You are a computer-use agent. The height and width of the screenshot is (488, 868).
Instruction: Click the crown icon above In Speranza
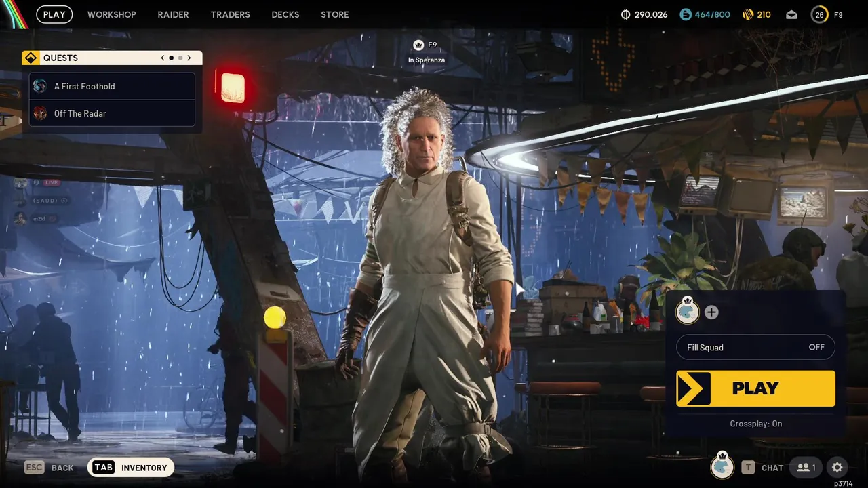tap(418, 45)
